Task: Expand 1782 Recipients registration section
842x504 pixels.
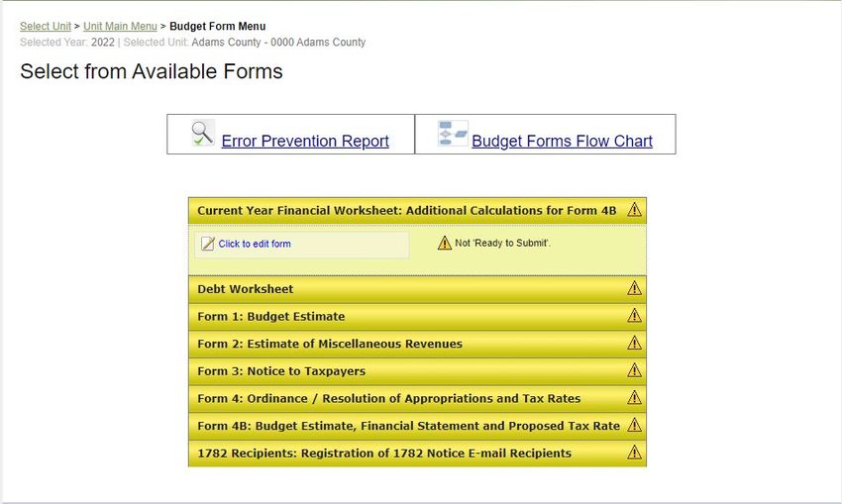Action: 417,454
